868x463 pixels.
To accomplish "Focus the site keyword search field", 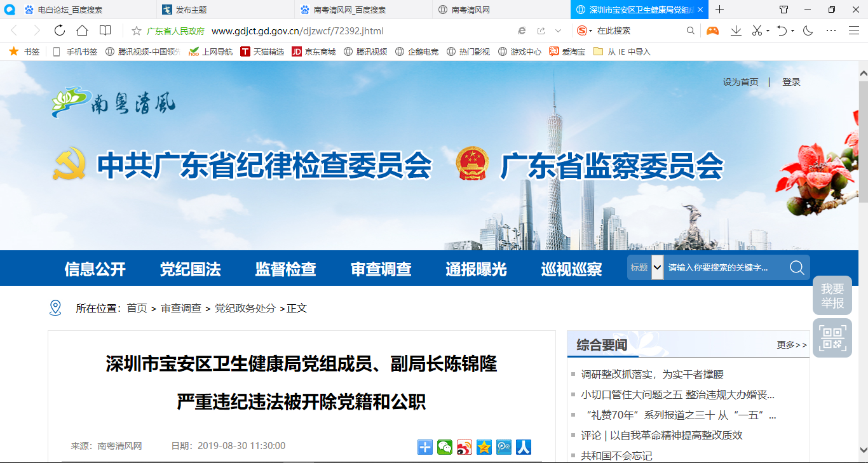I will coord(723,268).
